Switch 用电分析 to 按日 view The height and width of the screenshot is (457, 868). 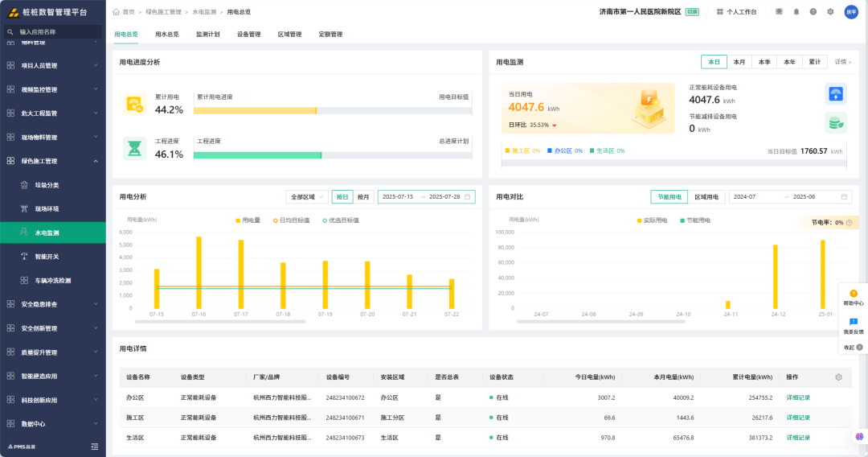coord(342,196)
